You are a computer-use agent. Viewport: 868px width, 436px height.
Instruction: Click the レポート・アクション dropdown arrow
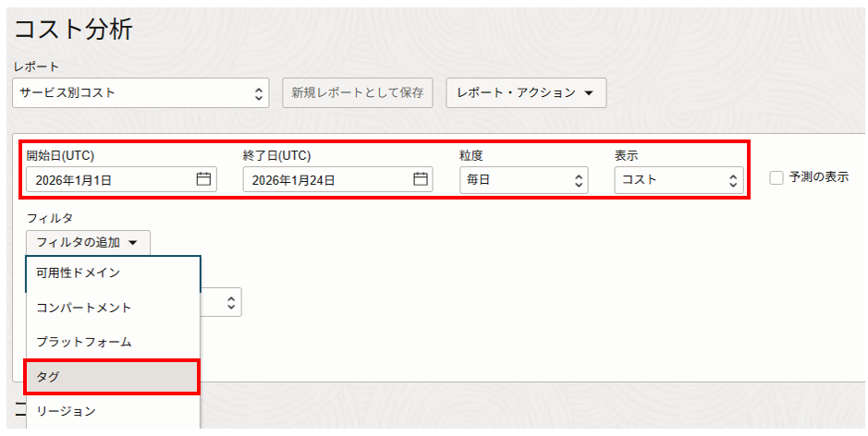(x=589, y=92)
